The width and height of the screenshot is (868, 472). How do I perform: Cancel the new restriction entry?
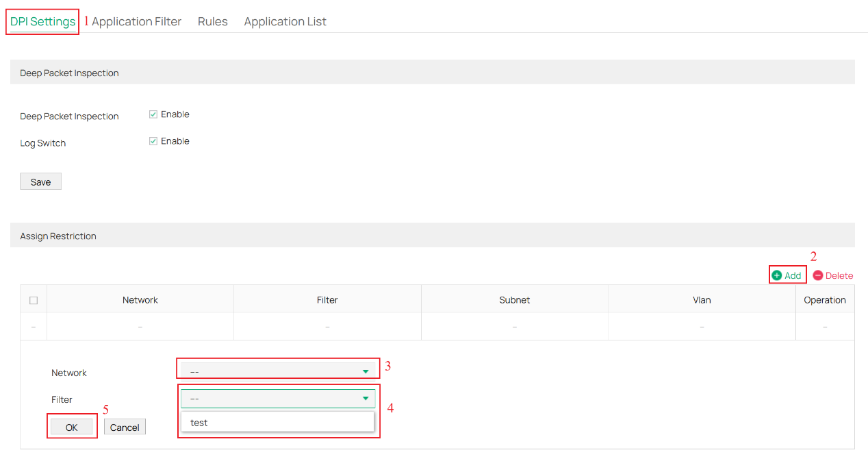click(125, 426)
